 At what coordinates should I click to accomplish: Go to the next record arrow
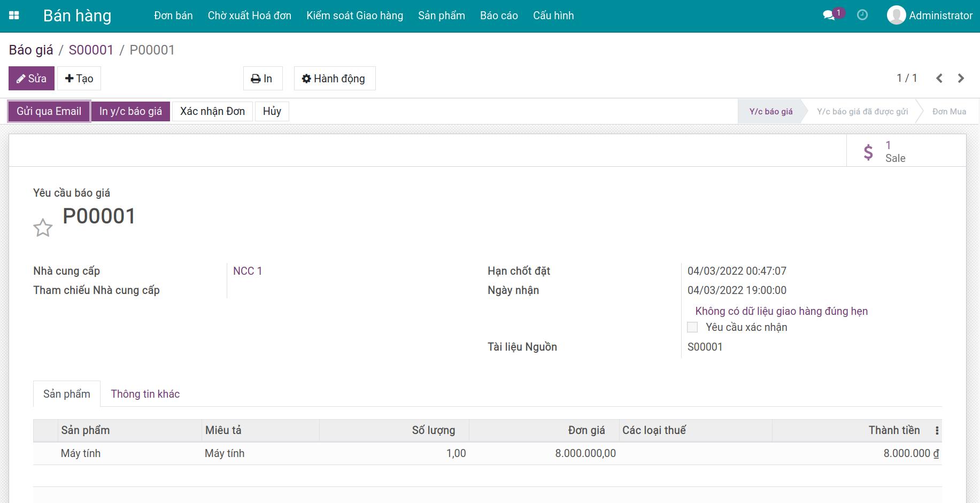point(961,79)
